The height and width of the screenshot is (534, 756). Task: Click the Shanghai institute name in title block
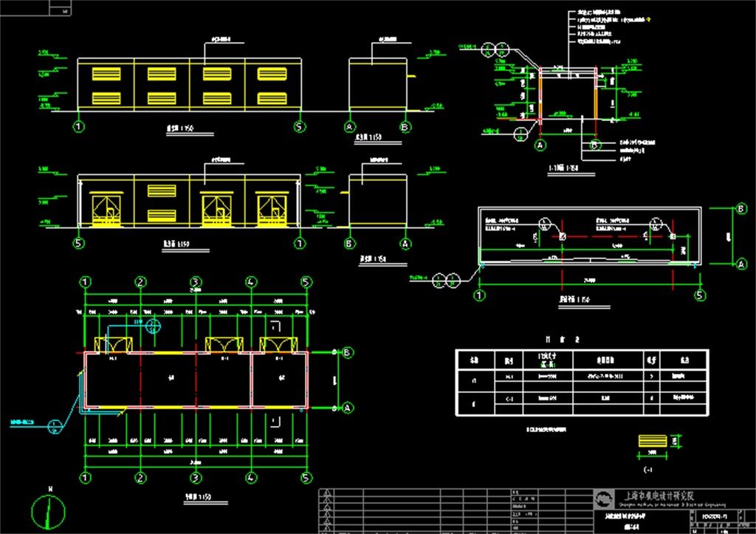[x=664, y=496]
